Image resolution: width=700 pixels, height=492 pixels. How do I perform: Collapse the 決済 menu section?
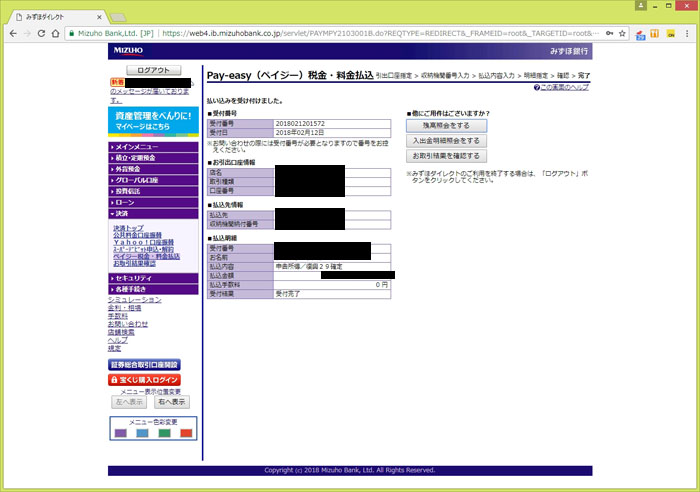tap(153, 213)
